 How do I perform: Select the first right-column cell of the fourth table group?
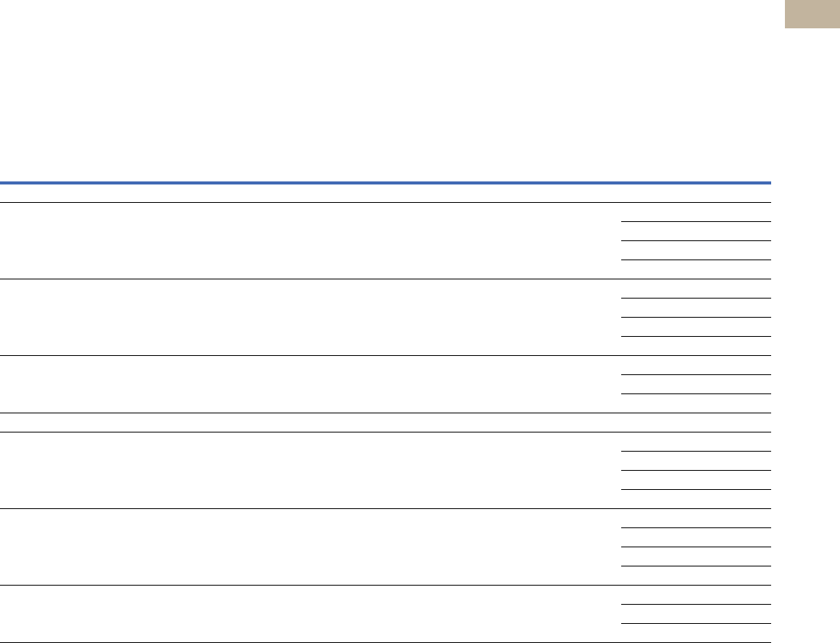[x=695, y=442]
